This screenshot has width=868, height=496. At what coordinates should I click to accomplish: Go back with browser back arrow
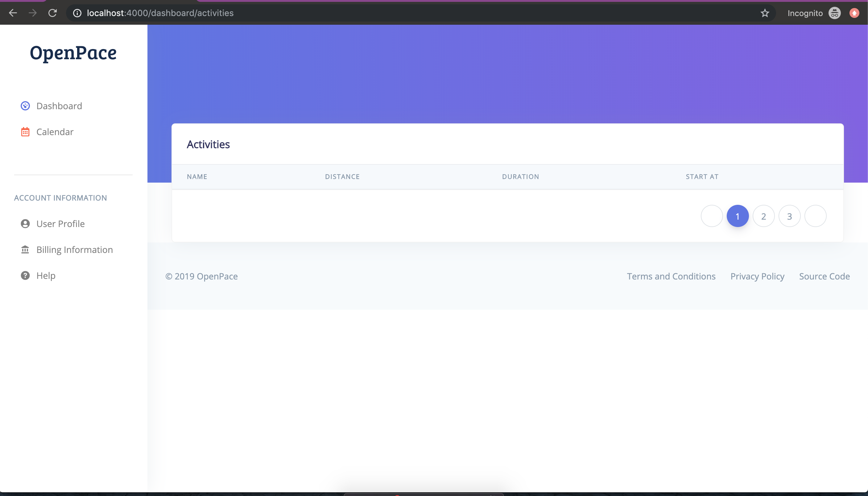coord(13,13)
